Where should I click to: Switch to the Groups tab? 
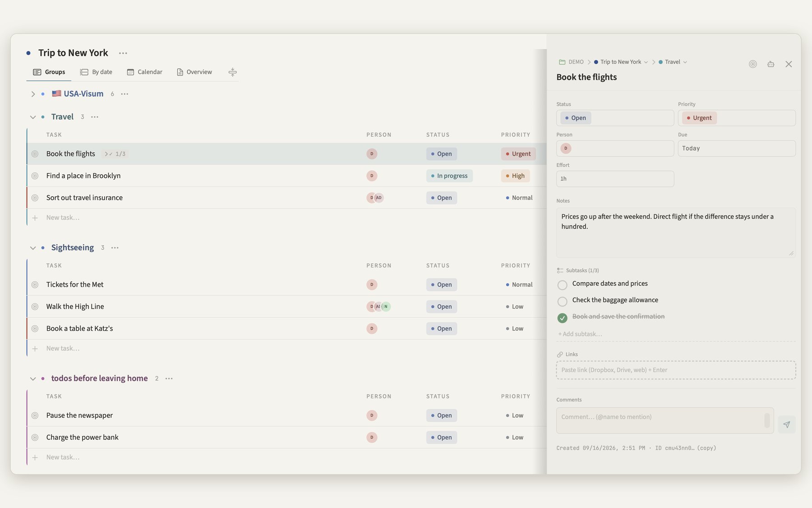click(49, 72)
